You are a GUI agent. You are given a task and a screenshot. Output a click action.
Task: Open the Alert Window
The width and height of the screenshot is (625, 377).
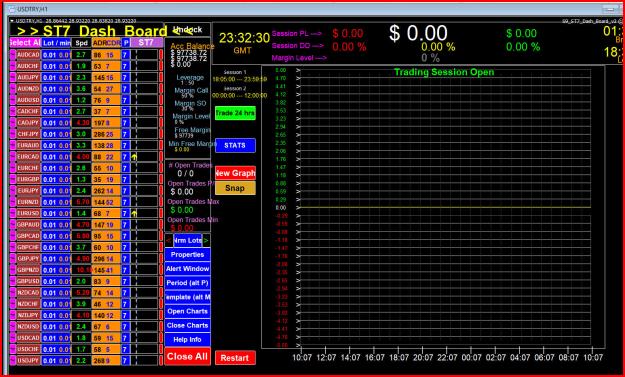click(x=187, y=269)
